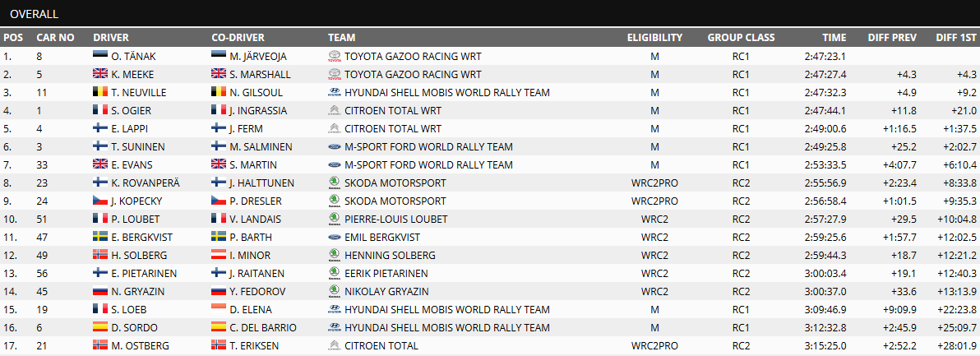Click the Czech flag beside P. Dresler
The image size is (980, 356).
tap(219, 201)
